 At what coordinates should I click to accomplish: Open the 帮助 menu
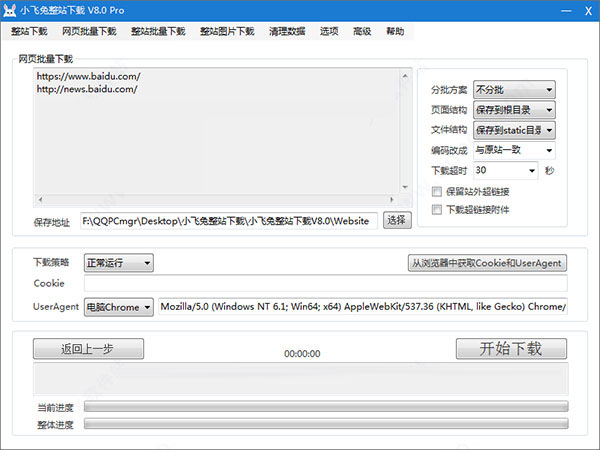[x=395, y=31]
